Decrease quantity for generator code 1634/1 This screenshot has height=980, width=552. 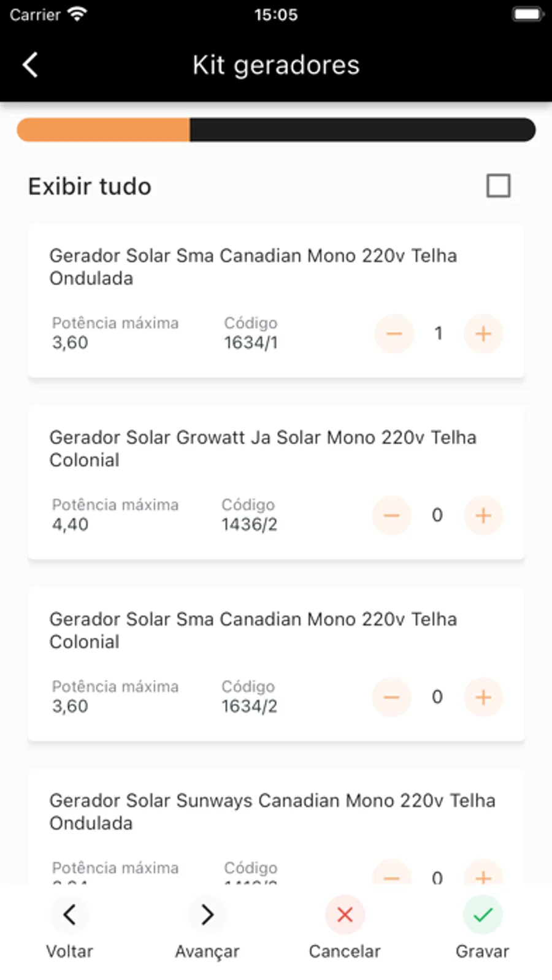[394, 334]
